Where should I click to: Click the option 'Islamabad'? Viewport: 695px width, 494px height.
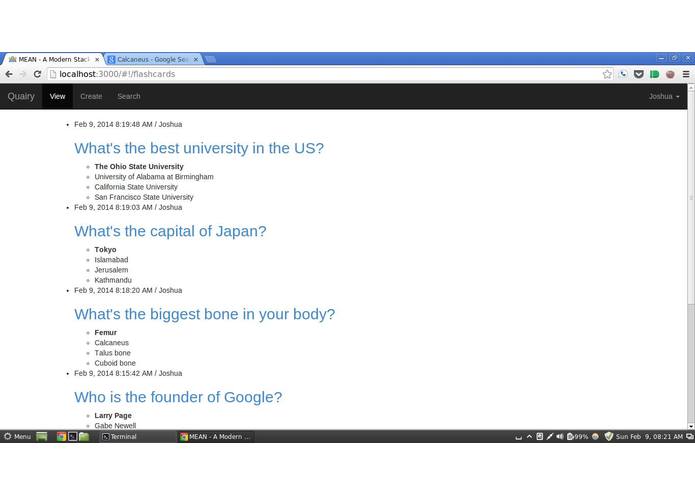pos(111,260)
